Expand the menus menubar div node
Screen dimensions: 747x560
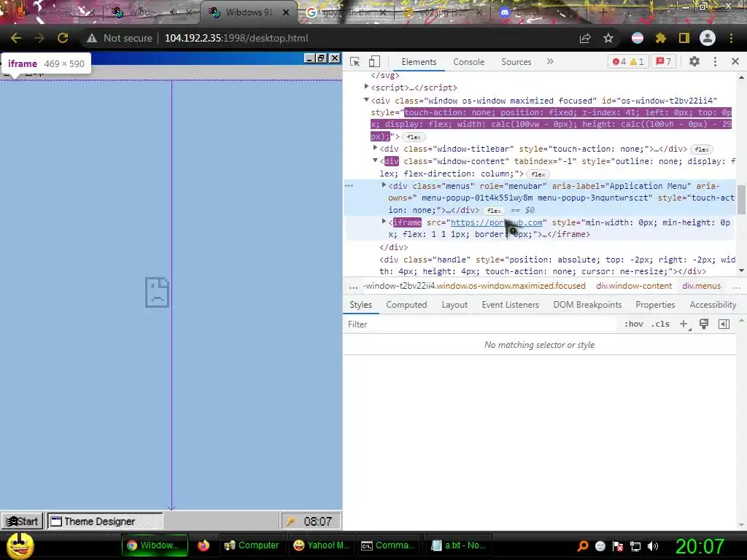pyautogui.click(x=384, y=184)
